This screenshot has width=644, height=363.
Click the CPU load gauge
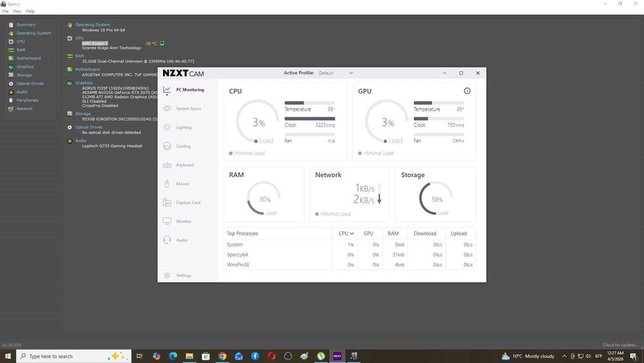tap(258, 122)
